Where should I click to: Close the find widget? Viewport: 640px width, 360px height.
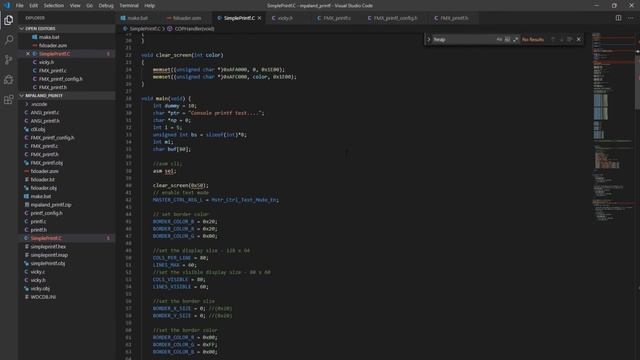click(x=578, y=40)
